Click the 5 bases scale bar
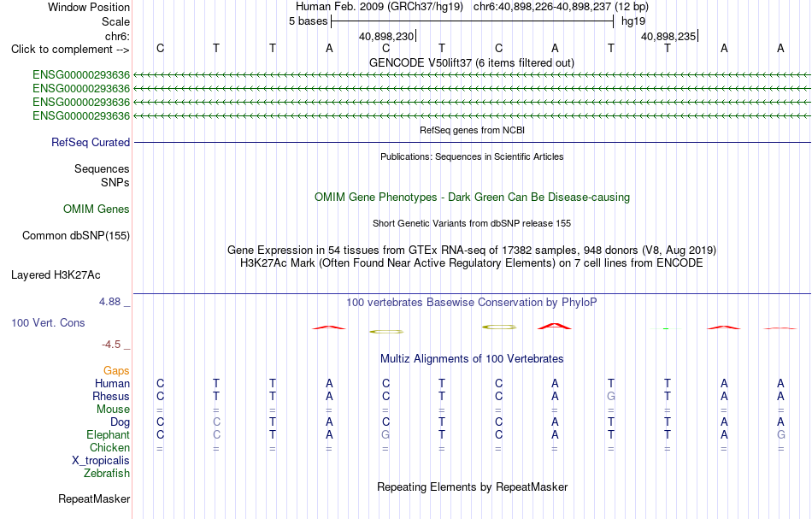This screenshot has width=812, height=519. coord(473,21)
